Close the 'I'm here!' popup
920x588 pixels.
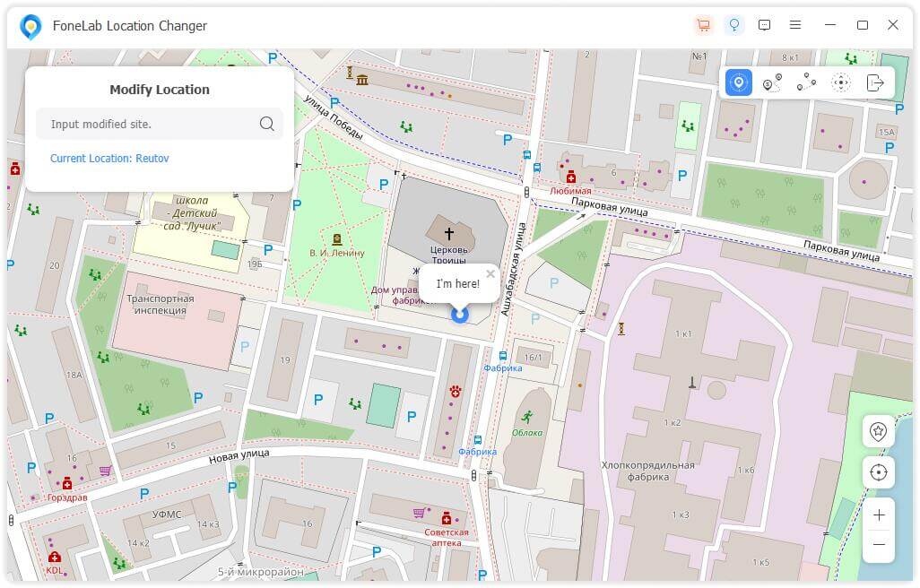(490, 273)
